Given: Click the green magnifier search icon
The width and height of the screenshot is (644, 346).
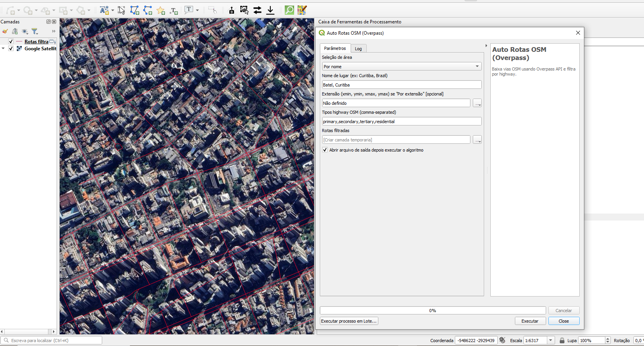Looking at the screenshot, I should pyautogui.click(x=289, y=10).
